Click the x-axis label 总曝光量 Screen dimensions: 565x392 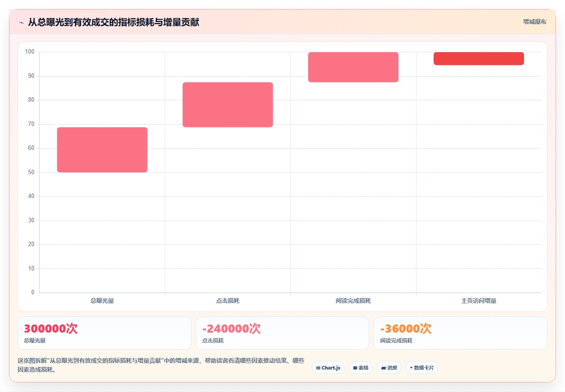102,301
